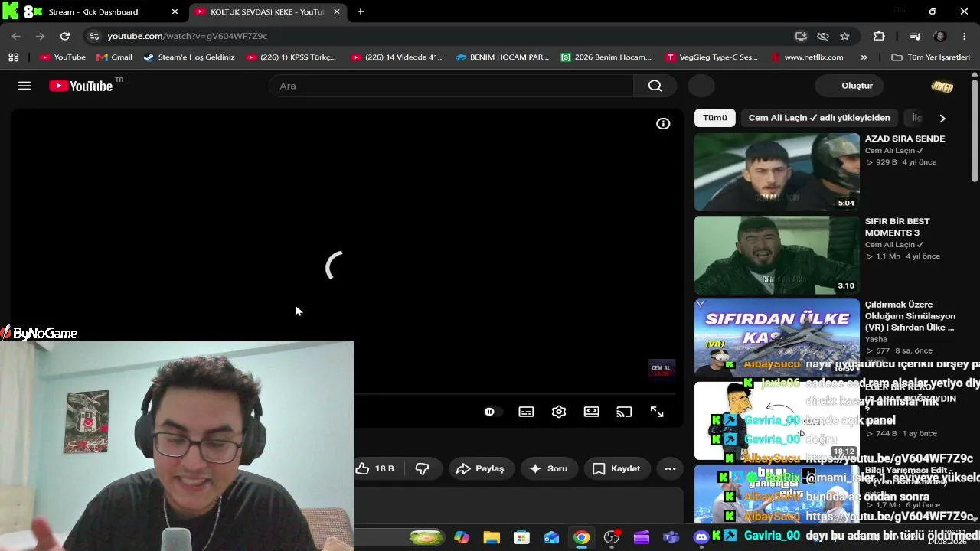
Task: Cast the video to a TV
Action: coord(624,412)
